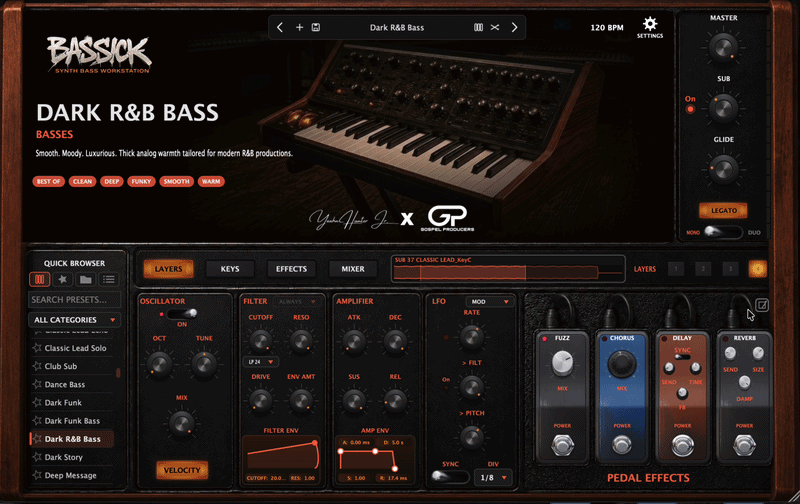Screen dimensions: 800x504
Task: Open the LFO Mod dropdown
Action: pos(488,301)
